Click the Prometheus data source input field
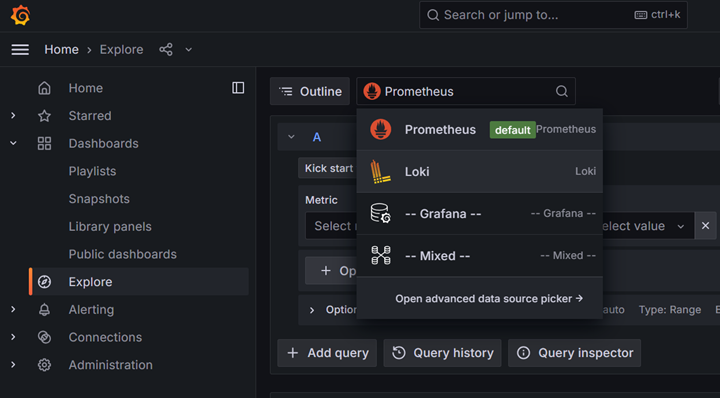The width and height of the screenshot is (720, 398). point(466,91)
